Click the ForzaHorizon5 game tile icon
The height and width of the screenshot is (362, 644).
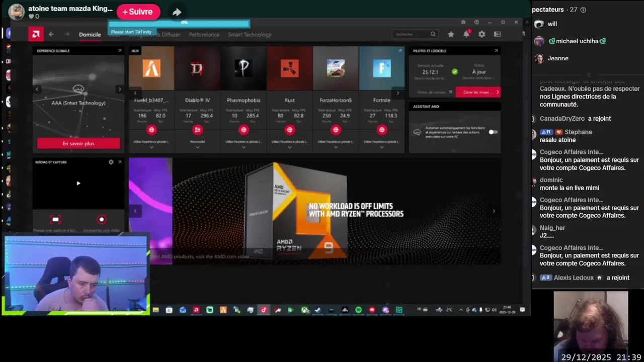coord(336,68)
